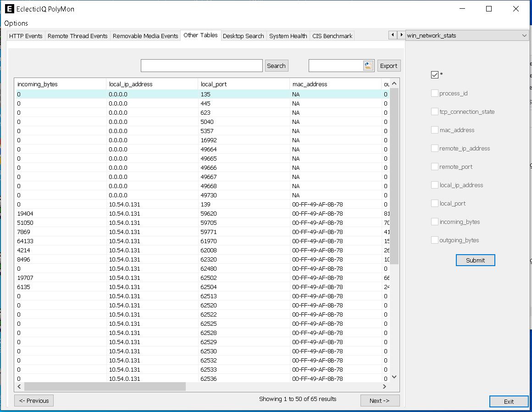Viewport: 532px width, 412px height.
Task: Click the horizontal scrollbar left arrow
Action: click(x=19, y=387)
